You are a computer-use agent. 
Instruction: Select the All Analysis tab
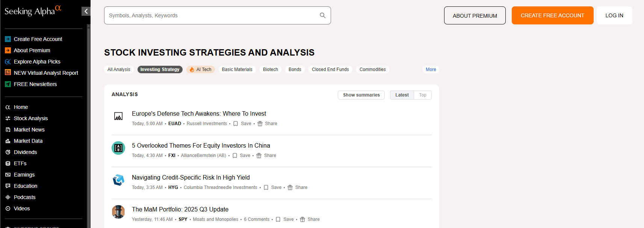[119, 69]
